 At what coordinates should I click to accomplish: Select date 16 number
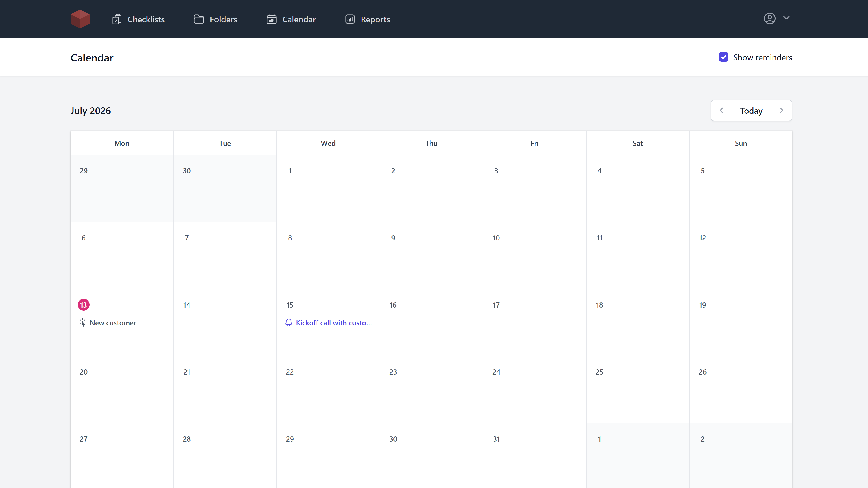[393, 305]
